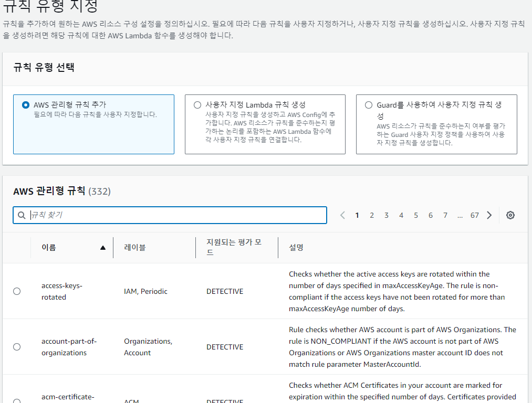The width and height of the screenshot is (532, 403).
Task: Select the access-keys-rotated rule radio
Action: [17, 291]
